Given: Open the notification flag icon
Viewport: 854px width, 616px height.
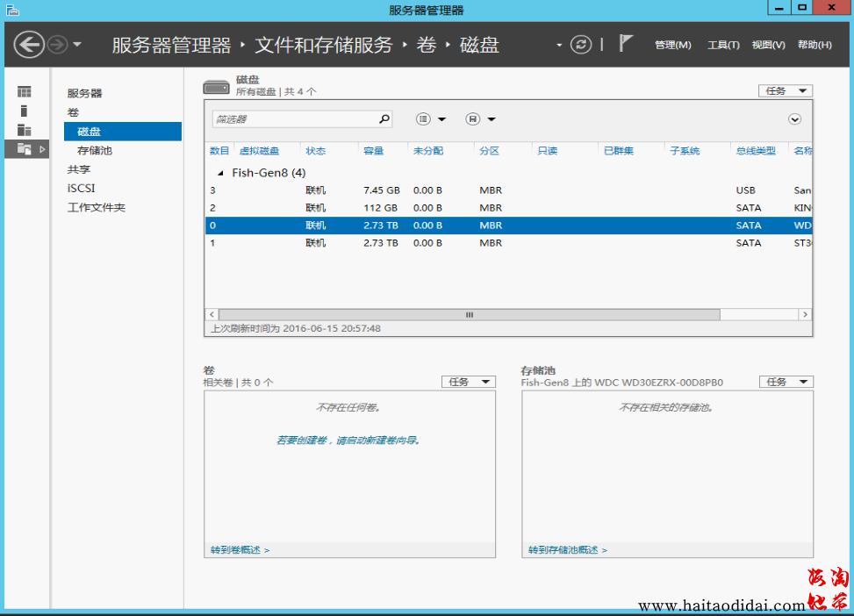Looking at the screenshot, I should (625, 44).
